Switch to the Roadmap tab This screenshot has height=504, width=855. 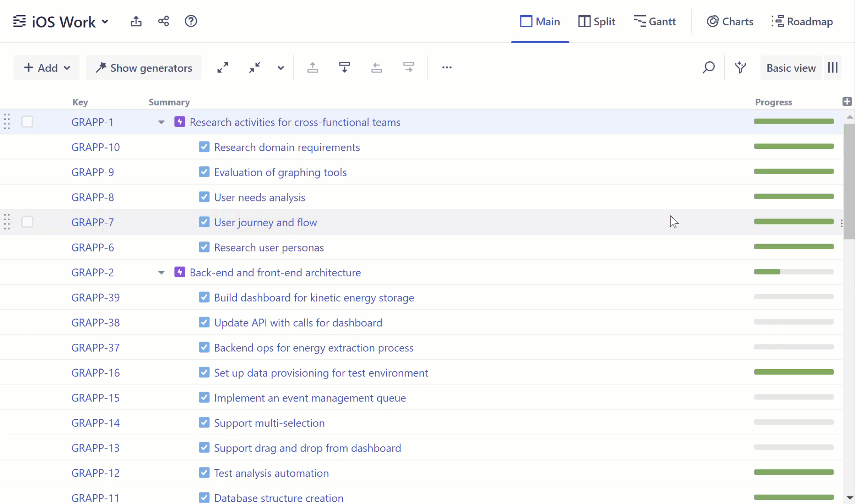tap(802, 22)
